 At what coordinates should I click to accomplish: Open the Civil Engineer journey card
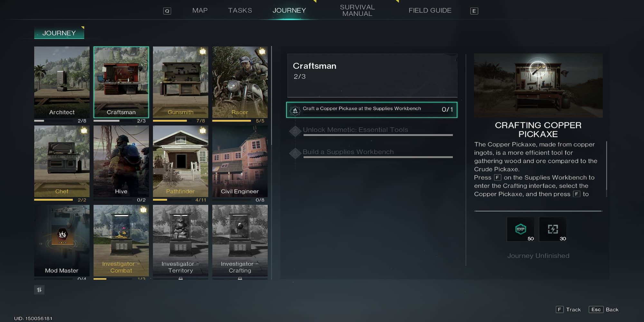point(240,161)
